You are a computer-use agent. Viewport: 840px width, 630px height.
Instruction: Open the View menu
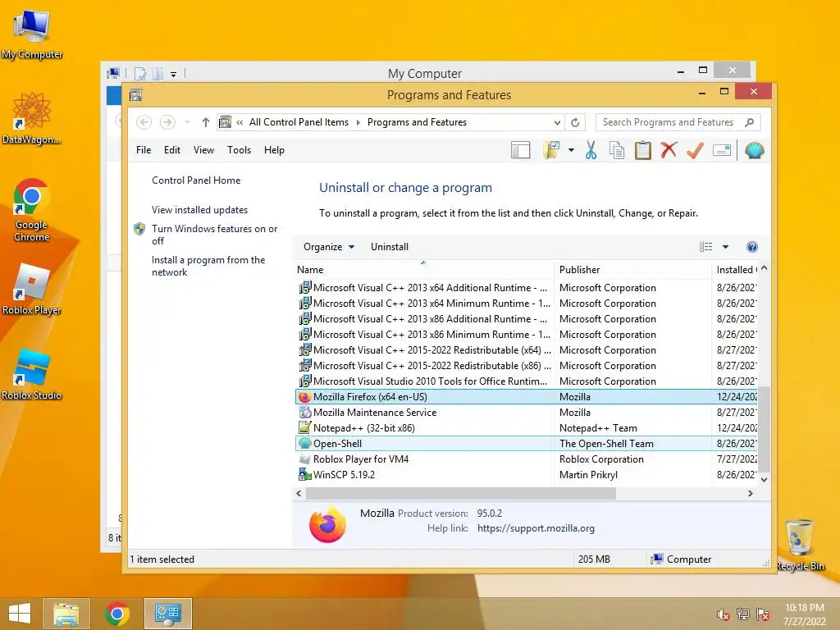click(203, 150)
